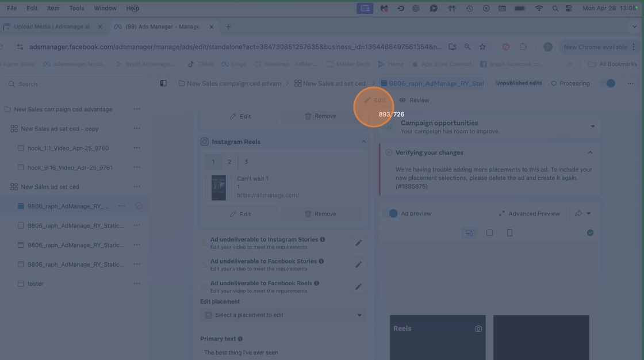The width and height of the screenshot is (644, 360).
Task: Click the green check icon in preview
Action: click(590, 233)
